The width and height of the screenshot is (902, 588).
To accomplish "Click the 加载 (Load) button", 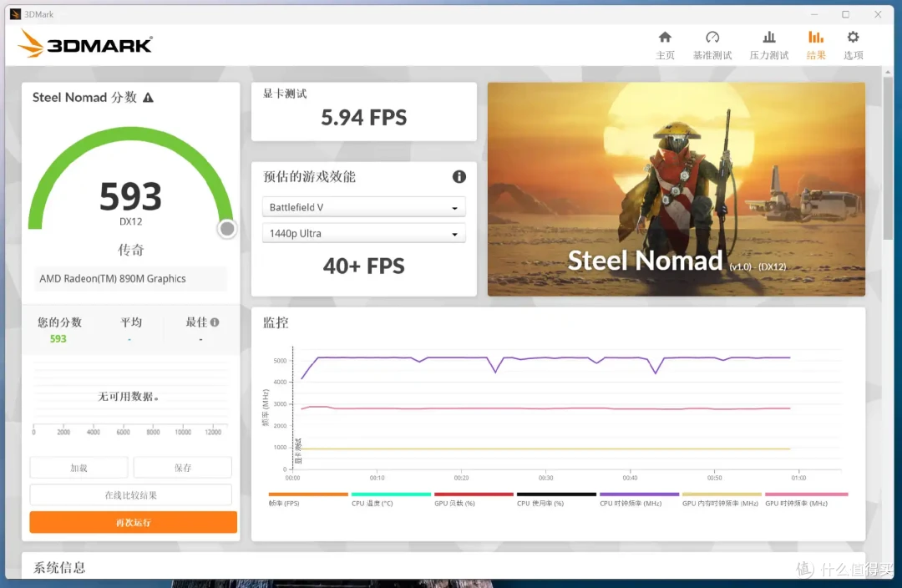I will [x=79, y=468].
